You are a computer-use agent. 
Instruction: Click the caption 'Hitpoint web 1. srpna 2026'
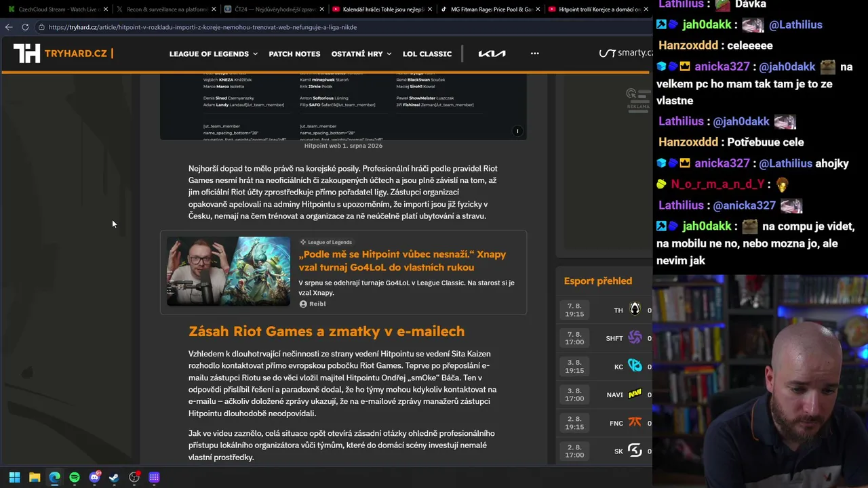coord(343,146)
